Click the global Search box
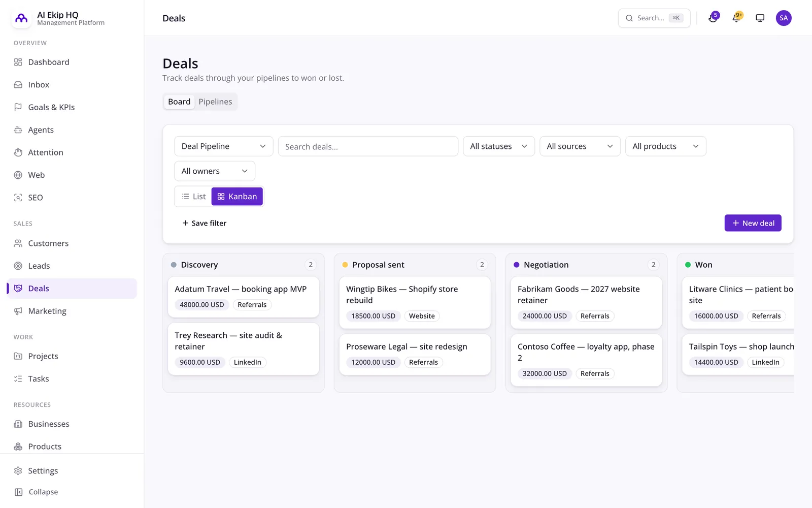The width and height of the screenshot is (812, 508). [x=654, y=18]
